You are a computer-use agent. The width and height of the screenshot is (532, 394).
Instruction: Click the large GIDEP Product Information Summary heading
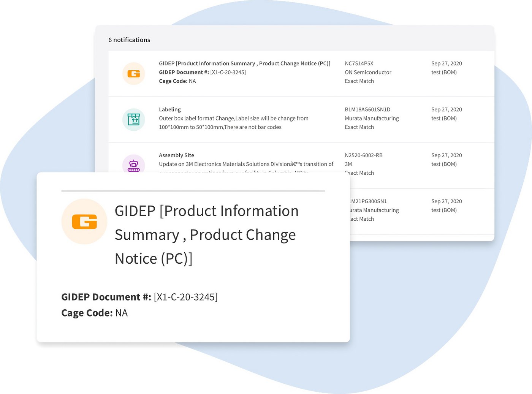(x=206, y=234)
